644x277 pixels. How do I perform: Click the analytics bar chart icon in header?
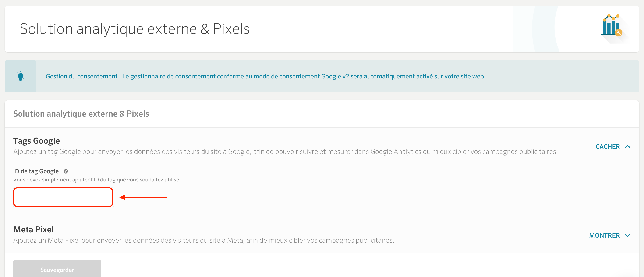coord(612,26)
